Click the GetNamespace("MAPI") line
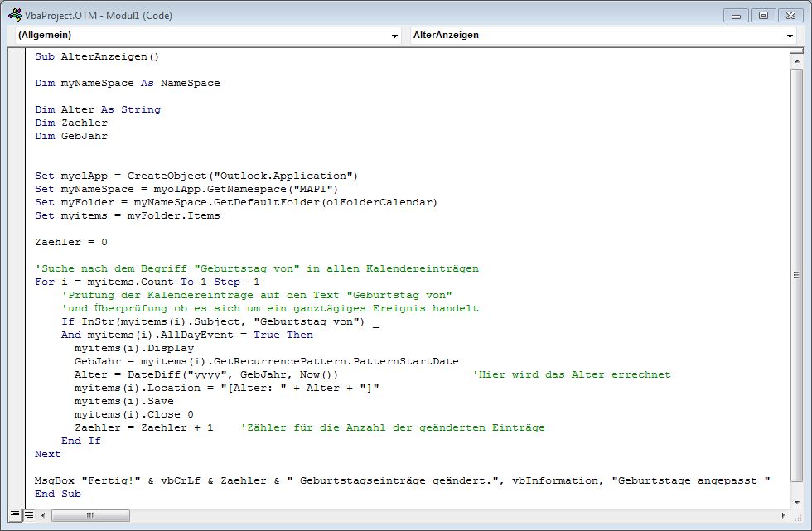 click(x=186, y=190)
